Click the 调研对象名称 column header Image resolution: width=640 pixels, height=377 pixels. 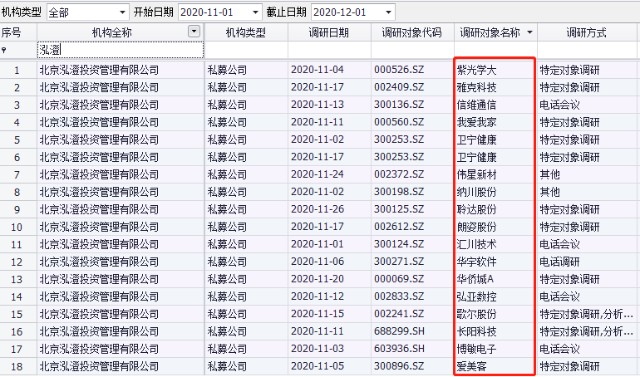click(490, 32)
